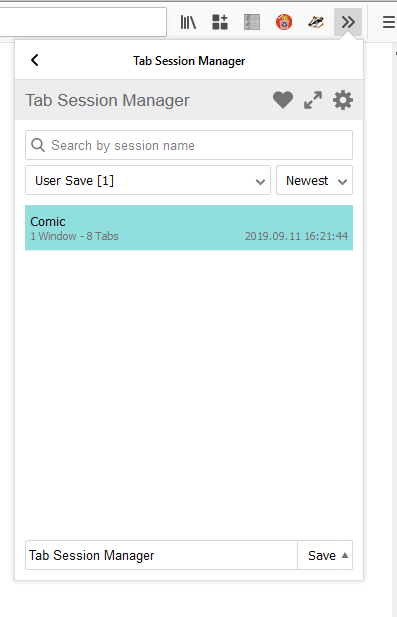
Task: Click the browser address bar
Action: point(83,22)
